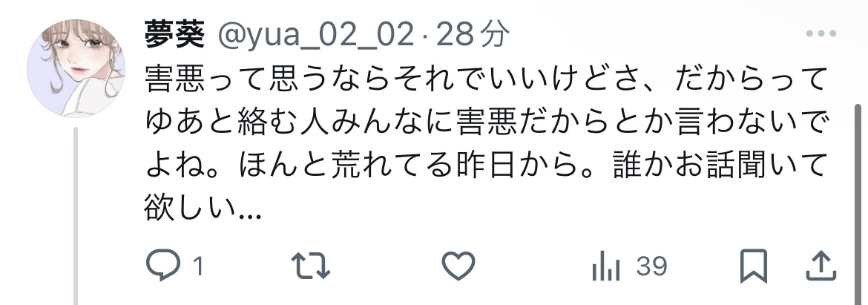
Task: Open the @yua_02_02 handle link
Action: click(x=315, y=35)
